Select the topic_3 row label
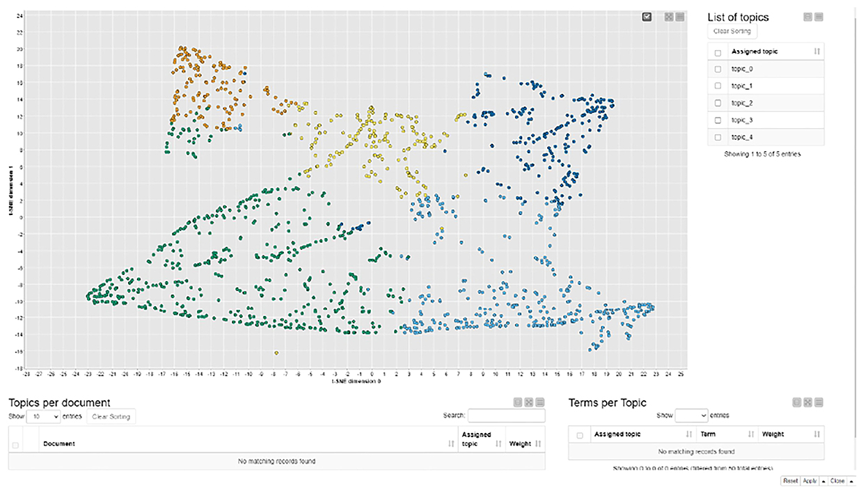 tap(743, 120)
